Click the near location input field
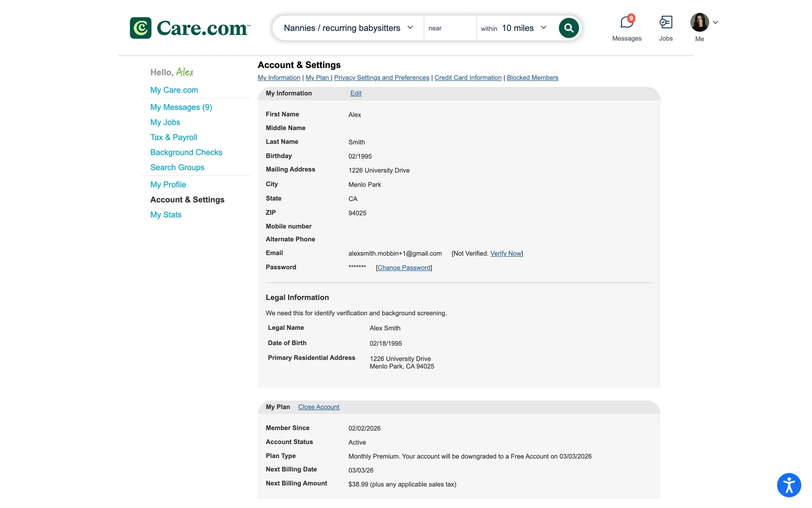 click(x=450, y=28)
